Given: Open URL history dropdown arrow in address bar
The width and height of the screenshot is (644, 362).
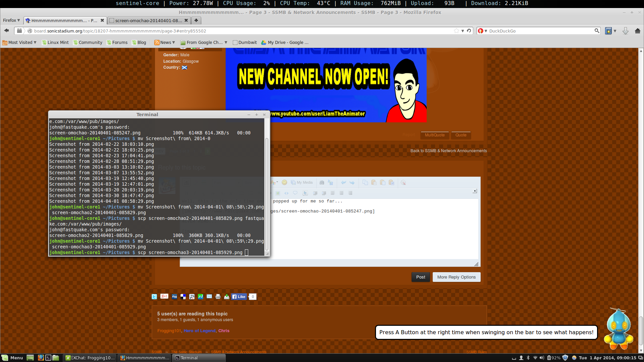Looking at the screenshot, I should 463,31.
